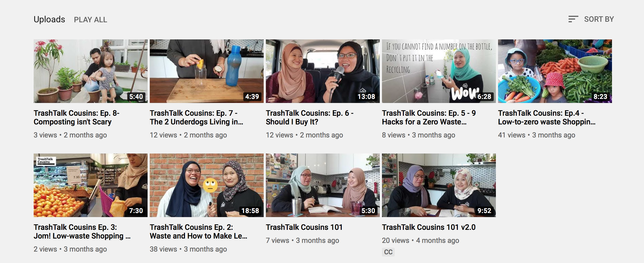Click title 'Ep. 2: Waste and How to Make'

[x=198, y=231]
